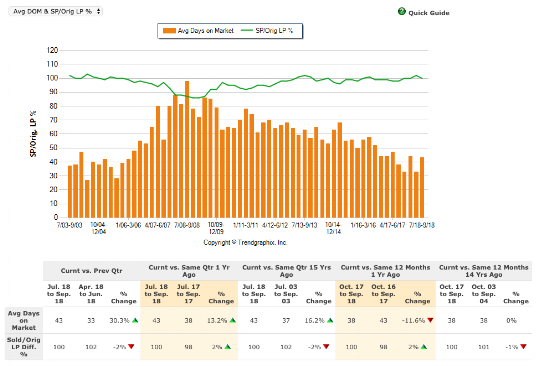Click the tallest orange bar near 7/08-9/08

[x=187, y=149]
